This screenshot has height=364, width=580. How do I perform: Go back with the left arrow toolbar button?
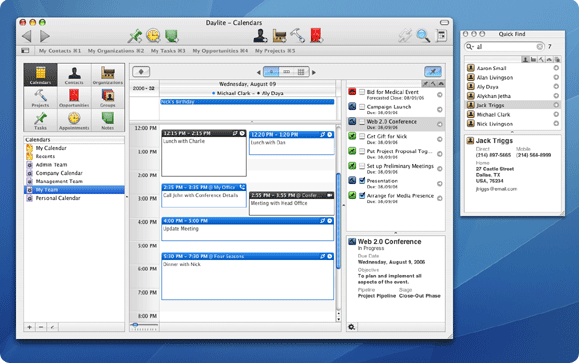[x=27, y=36]
